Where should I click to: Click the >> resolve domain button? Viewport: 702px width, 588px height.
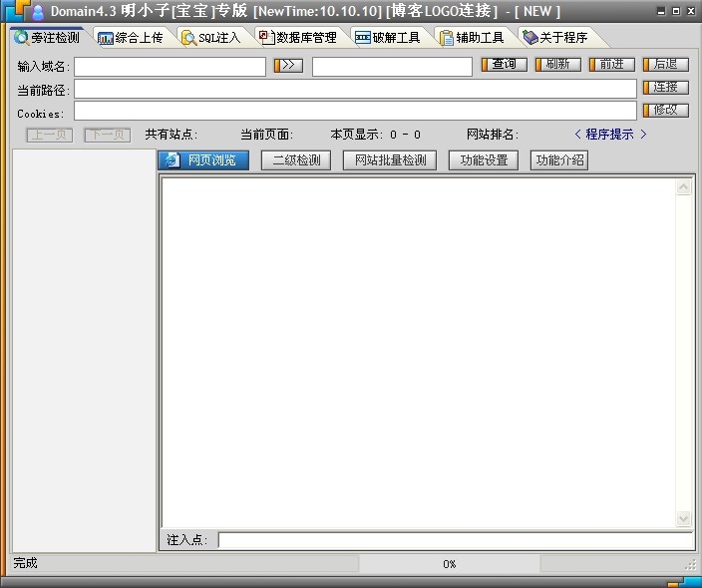pyautogui.click(x=288, y=66)
